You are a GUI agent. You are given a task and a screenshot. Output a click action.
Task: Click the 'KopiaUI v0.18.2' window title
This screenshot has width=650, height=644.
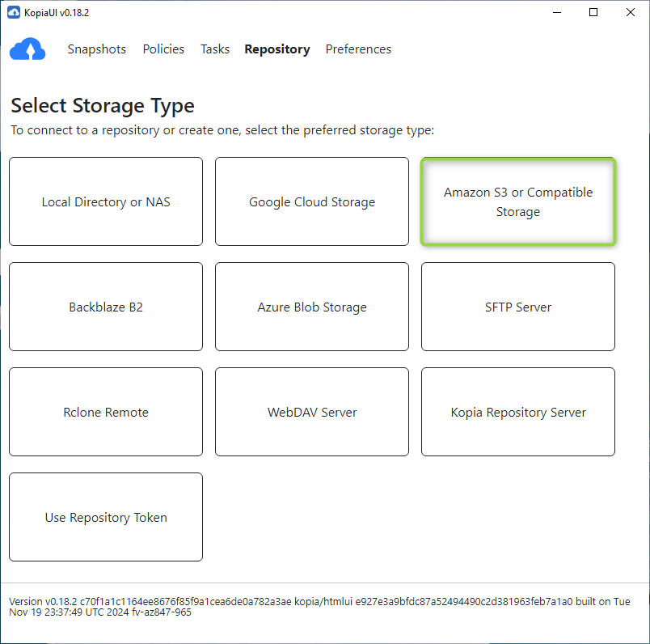pos(57,12)
